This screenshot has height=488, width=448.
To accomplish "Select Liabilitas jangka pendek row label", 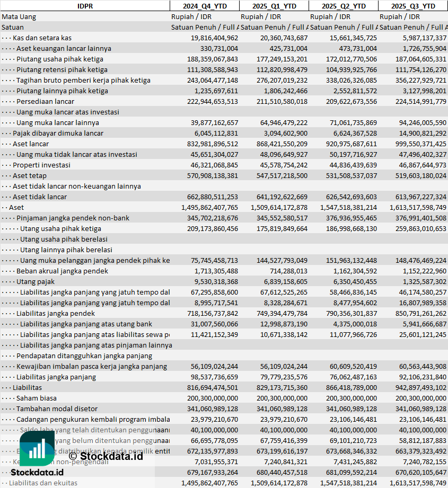I will point(56,313).
